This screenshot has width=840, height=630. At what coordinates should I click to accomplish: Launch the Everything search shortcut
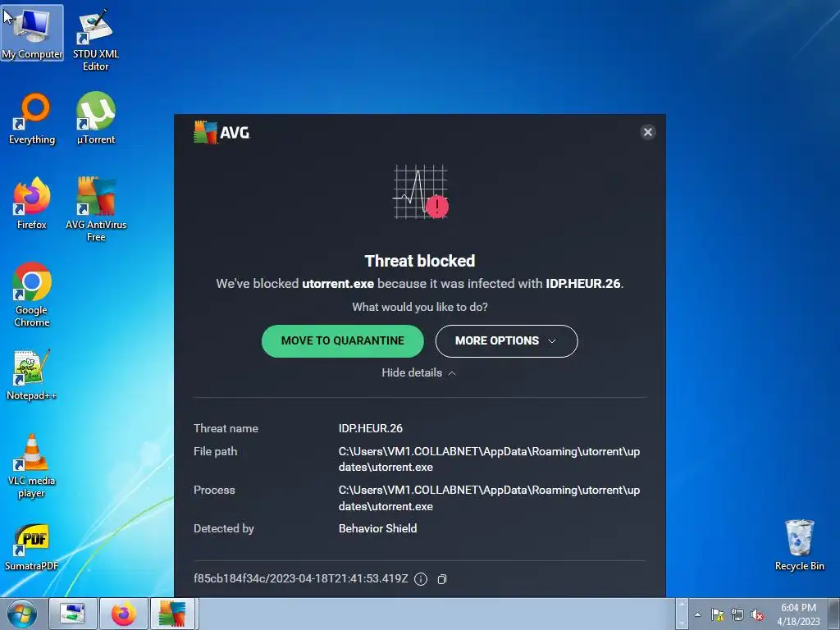tap(32, 119)
